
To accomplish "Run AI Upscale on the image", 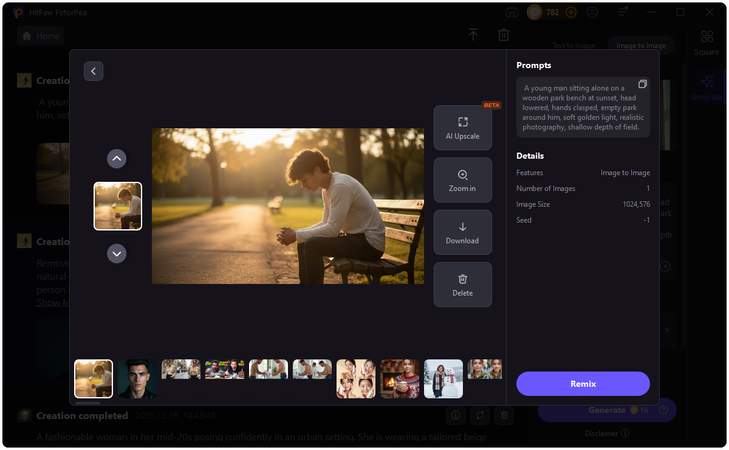I will pyautogui.click(x=463, y=127).
